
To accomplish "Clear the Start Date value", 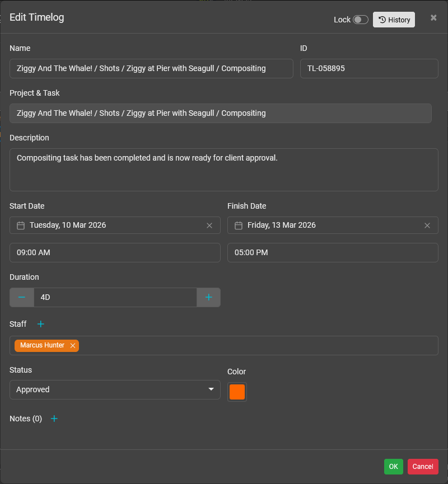I will point(209,225).
